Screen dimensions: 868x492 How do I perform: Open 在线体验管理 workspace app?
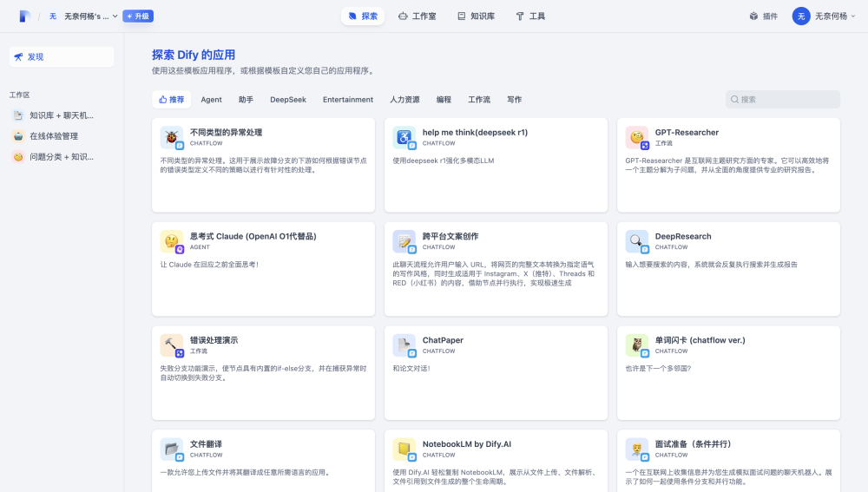click(x=62, y=135)
